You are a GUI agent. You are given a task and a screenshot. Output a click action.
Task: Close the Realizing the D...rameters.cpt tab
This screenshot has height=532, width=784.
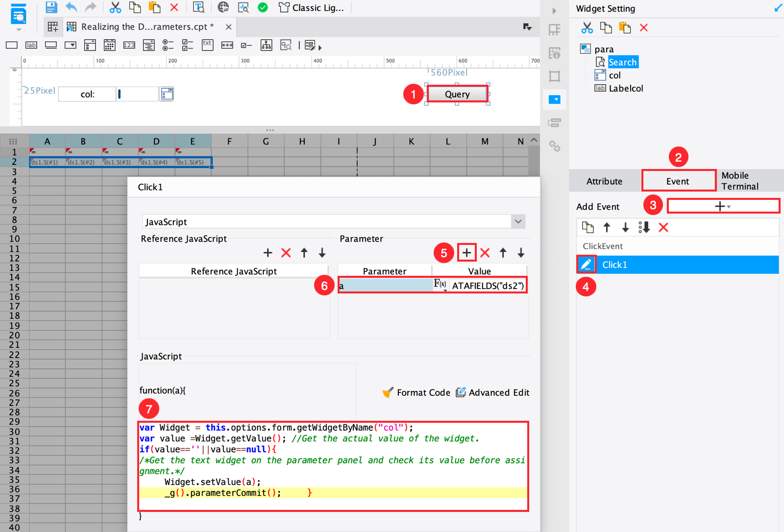pos(228,27)
